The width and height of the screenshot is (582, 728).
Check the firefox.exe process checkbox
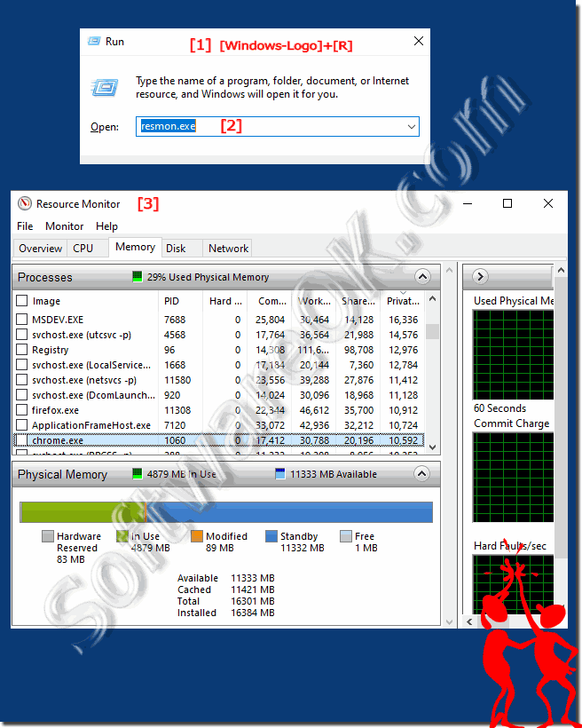point(22,410)
